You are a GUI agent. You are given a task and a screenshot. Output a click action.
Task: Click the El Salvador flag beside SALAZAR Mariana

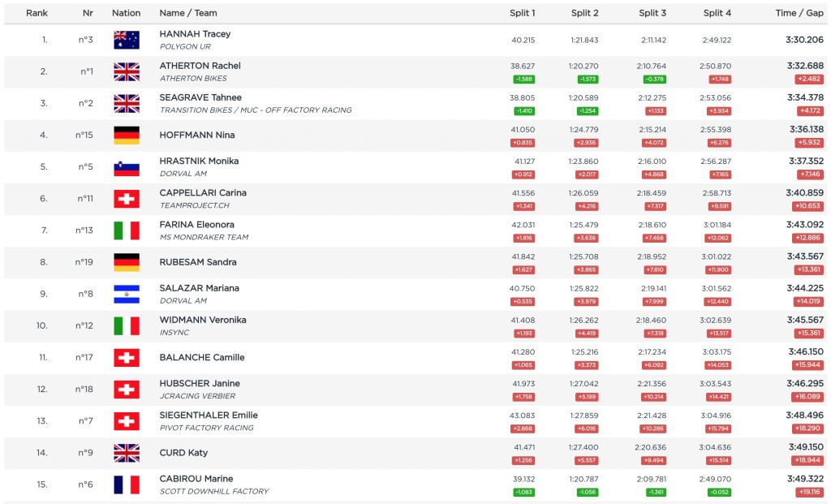click(x=126, y=294)
